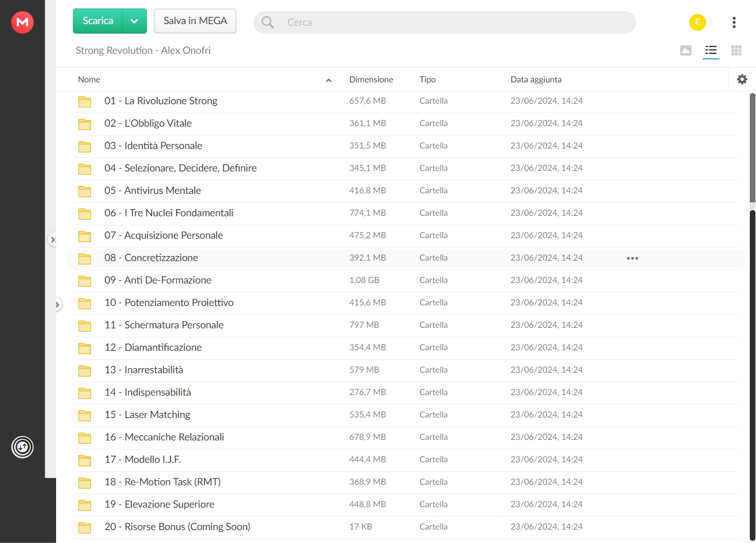Select folder 15 - Laser Matching
Viewport: 756px width, 543px height.
pyautogui.click(x=407, y=415)
